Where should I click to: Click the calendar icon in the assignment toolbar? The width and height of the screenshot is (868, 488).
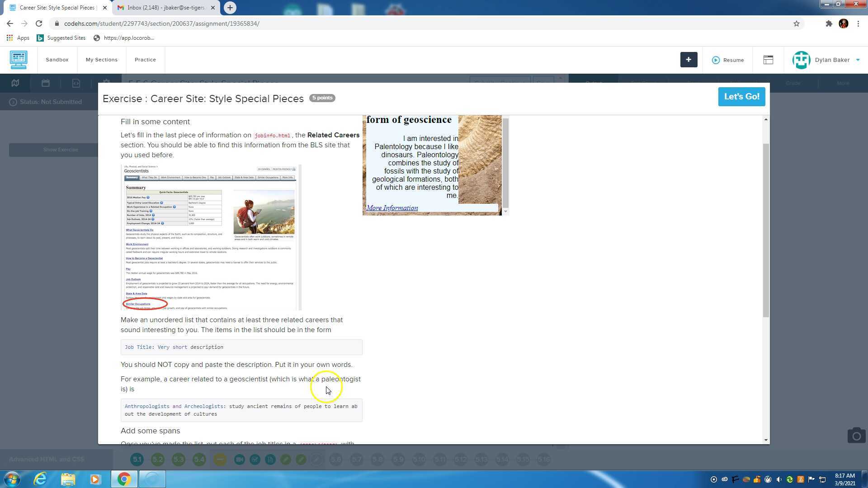[x=46, y=83]
